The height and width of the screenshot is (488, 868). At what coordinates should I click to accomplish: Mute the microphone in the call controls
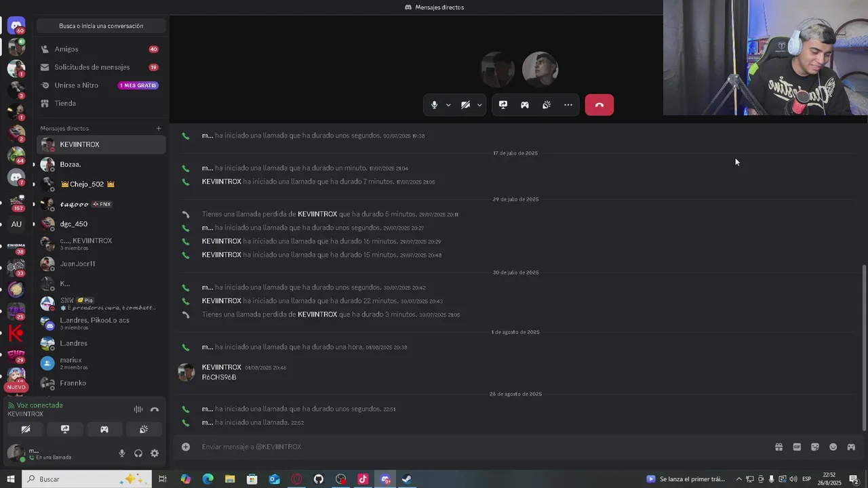[435, 105]
